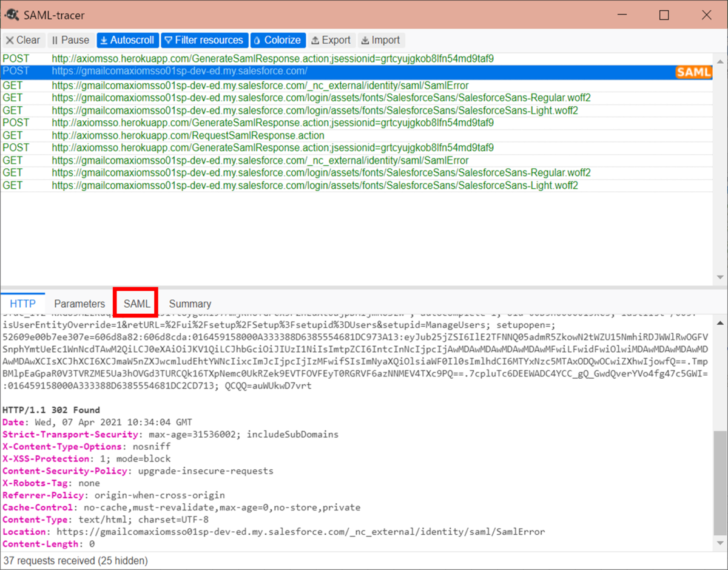
Task: Open the Summary tab
Action: 190,304
